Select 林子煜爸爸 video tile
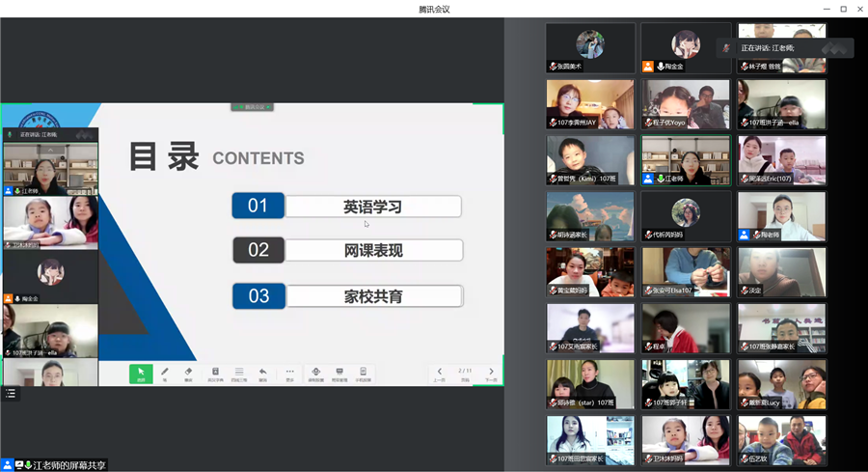Screen dimensions: 868x472 (781, 47)
